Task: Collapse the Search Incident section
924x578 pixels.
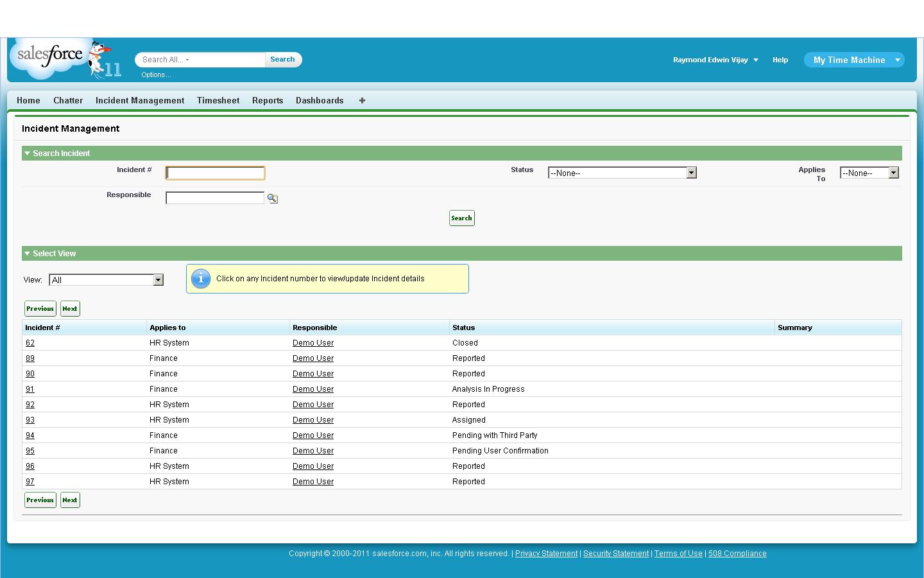Action: [27, 153]
